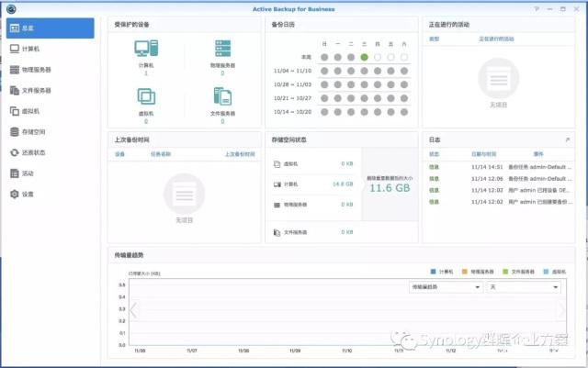Viewport: 588px width, 368px height.
Task: Click the "14.8 GB" PC storage value
Action: [343, 184]
